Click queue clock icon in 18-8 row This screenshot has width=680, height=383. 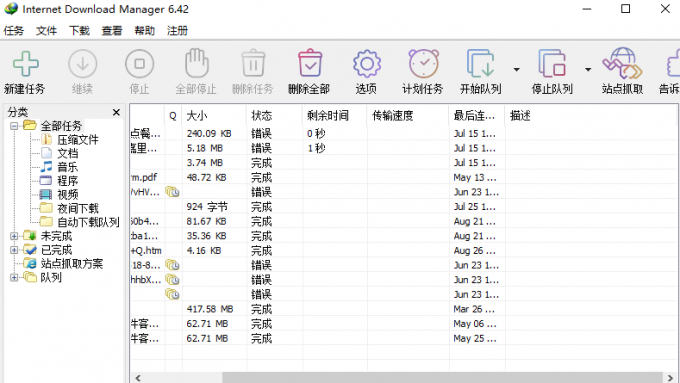[173, 265]
